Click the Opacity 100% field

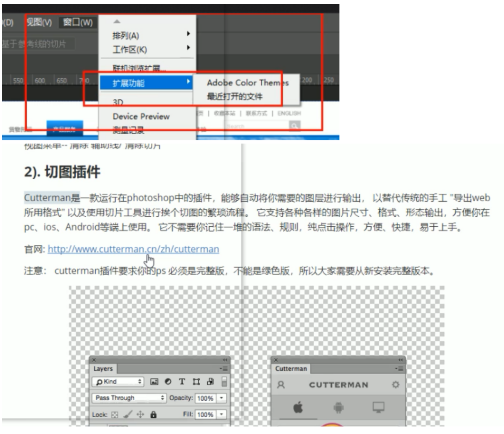[x=205, y=398]
